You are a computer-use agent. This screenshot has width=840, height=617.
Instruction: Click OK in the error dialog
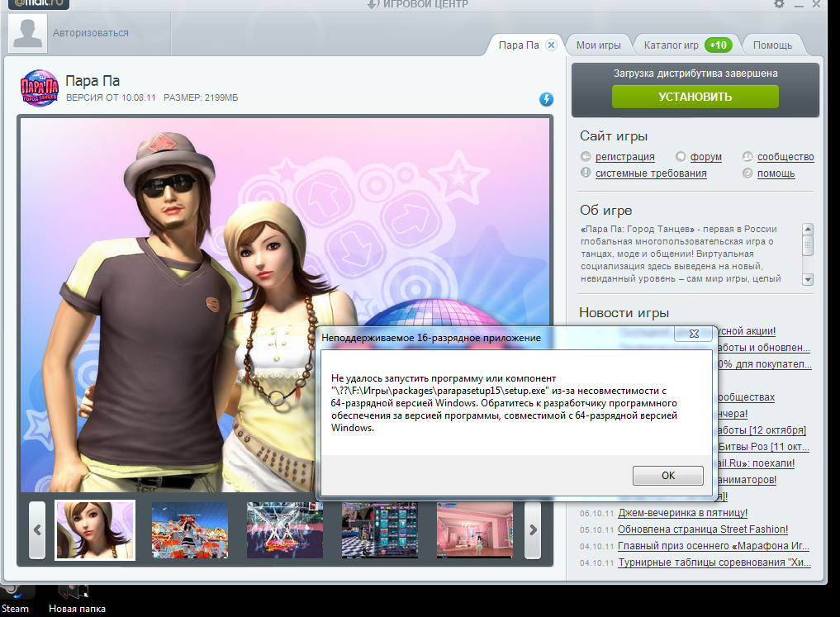coord(667,476)
